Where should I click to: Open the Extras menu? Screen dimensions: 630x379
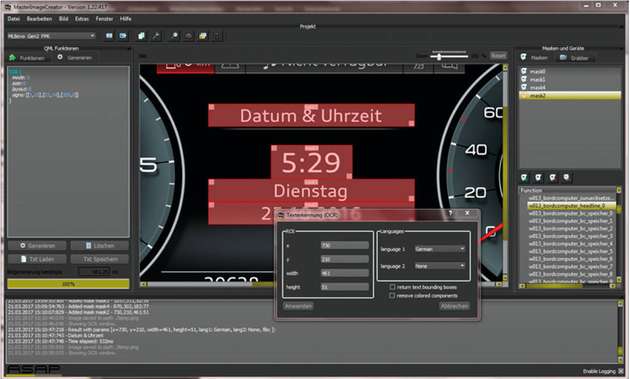(x=82, y=19)
